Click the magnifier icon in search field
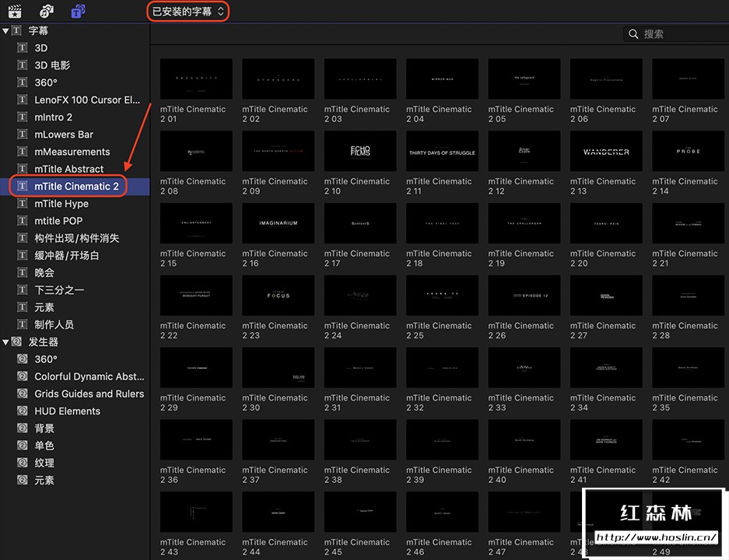This screenshot has width=729, height=560. (633, 34)
